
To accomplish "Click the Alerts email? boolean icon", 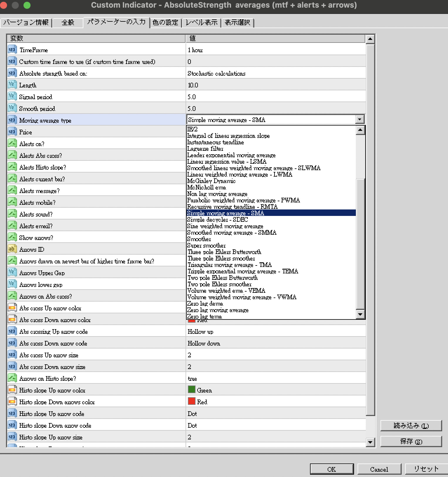I will 12,226.
